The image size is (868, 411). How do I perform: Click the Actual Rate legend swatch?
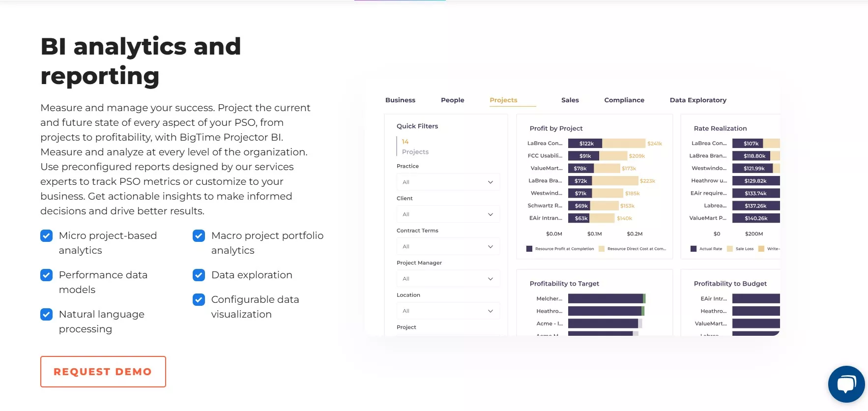tap(694, 249)
